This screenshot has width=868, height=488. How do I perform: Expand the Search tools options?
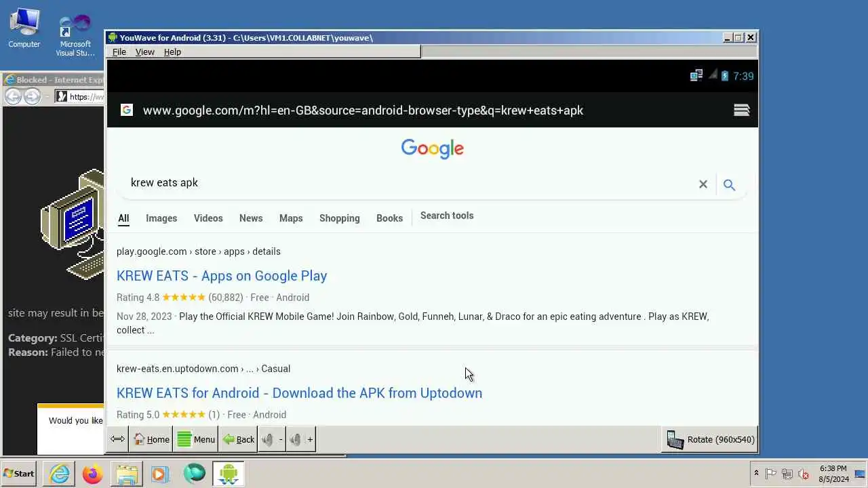tap(447, 216)
